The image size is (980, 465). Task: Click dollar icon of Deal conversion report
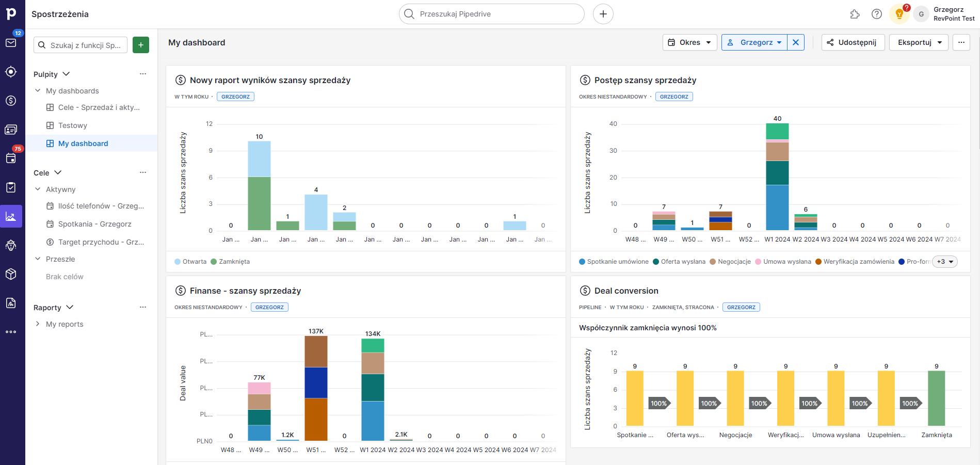(585, 291)
